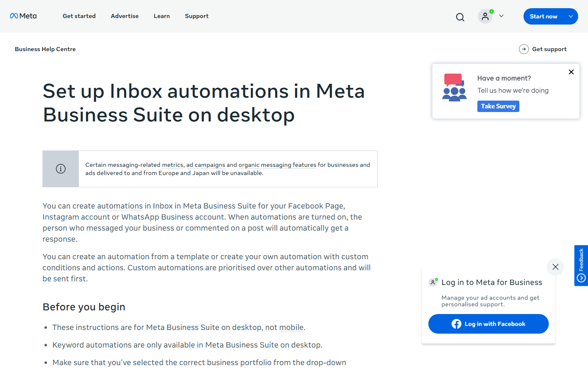Close the Log in to Meta popup
The image size is (588, 368).
click(555, 267)
